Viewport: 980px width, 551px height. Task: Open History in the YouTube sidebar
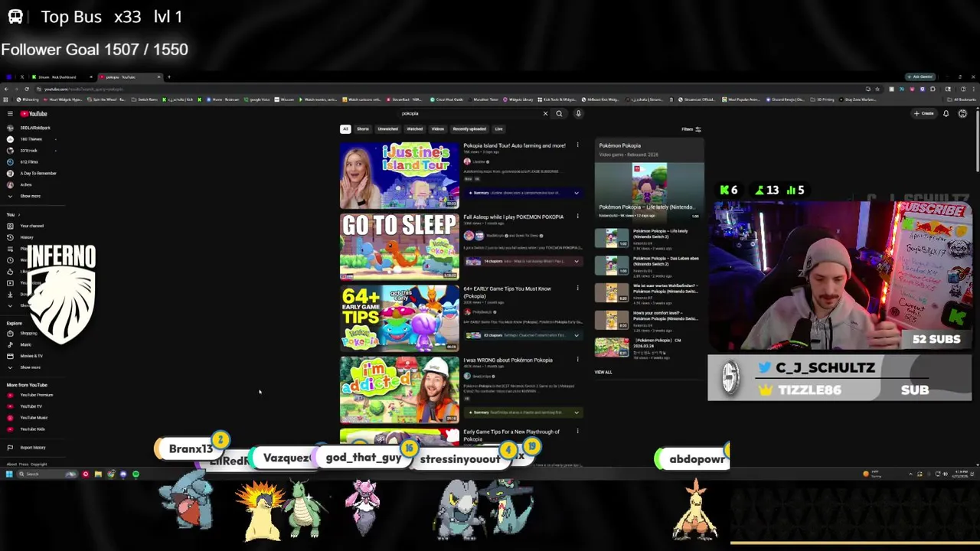click(x=21, y=237)
